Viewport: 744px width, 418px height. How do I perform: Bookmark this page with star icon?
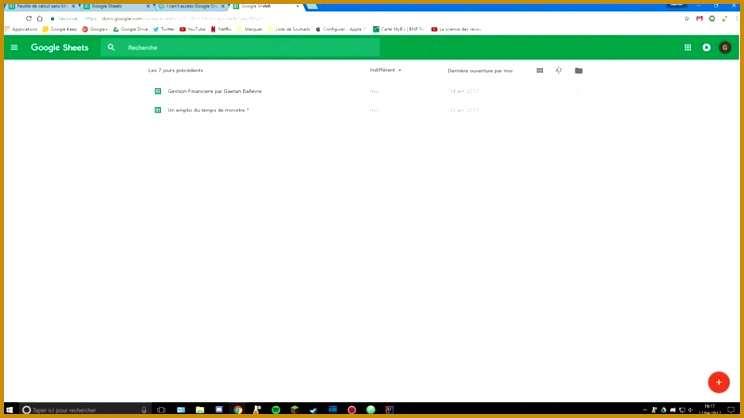tap(687, 19)
